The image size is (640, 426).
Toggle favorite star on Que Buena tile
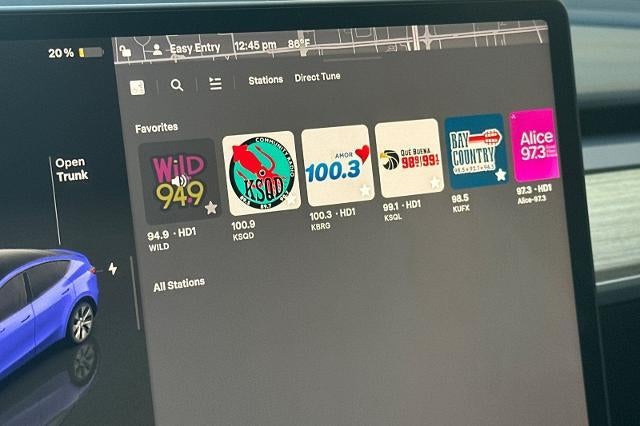(436, 182)
